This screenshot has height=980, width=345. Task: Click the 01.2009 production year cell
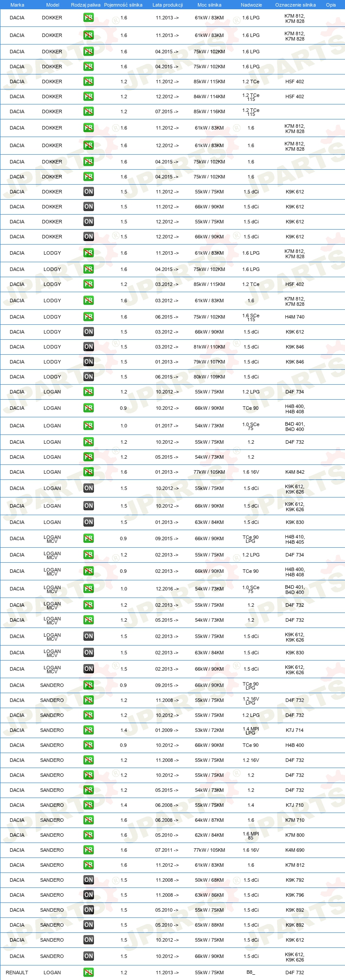pyautogui.click(x=167, y=730)
